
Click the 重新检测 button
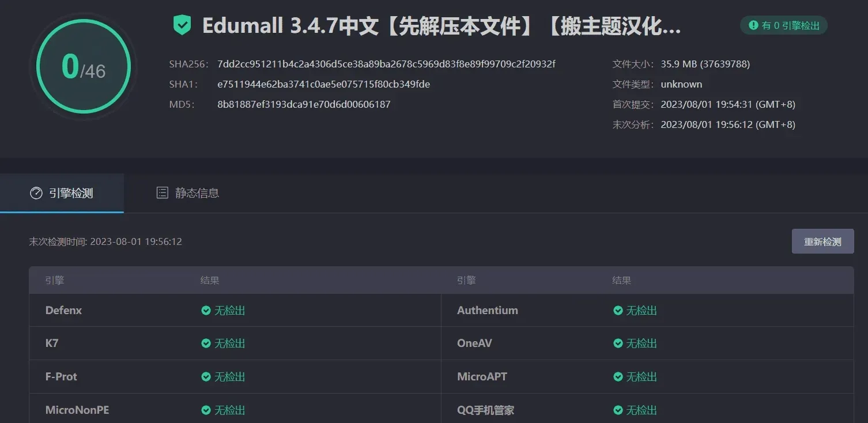[x=822, y=241]
